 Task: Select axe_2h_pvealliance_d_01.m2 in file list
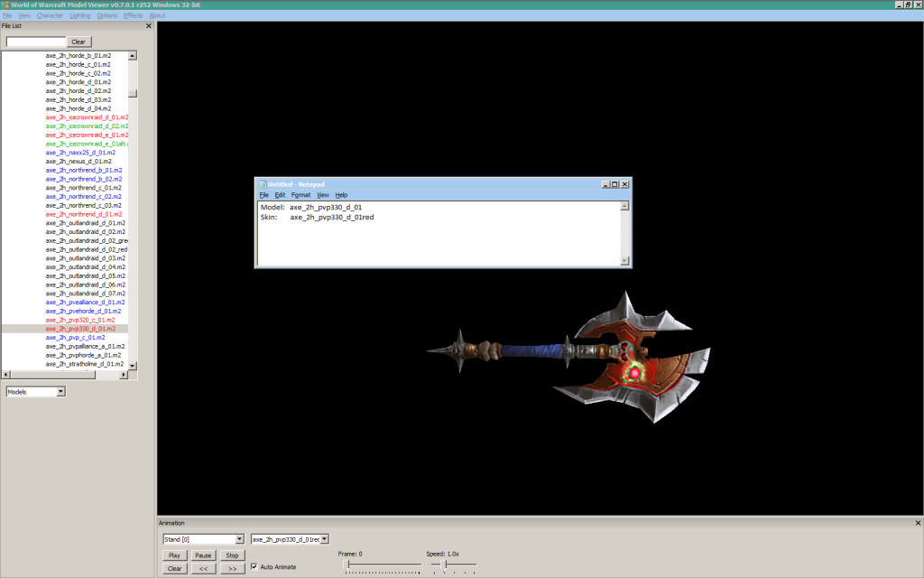[86, 303]
